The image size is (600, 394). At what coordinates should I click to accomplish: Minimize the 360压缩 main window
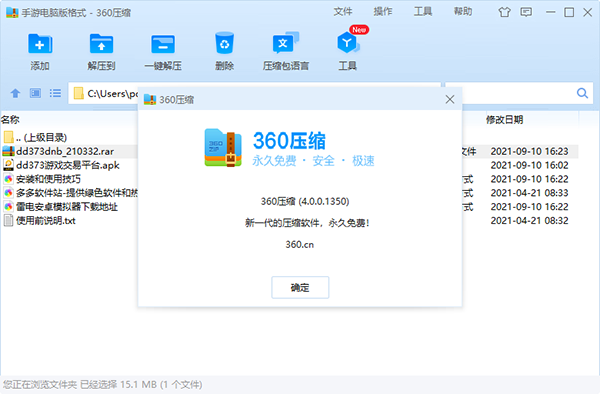click(550, 12)
